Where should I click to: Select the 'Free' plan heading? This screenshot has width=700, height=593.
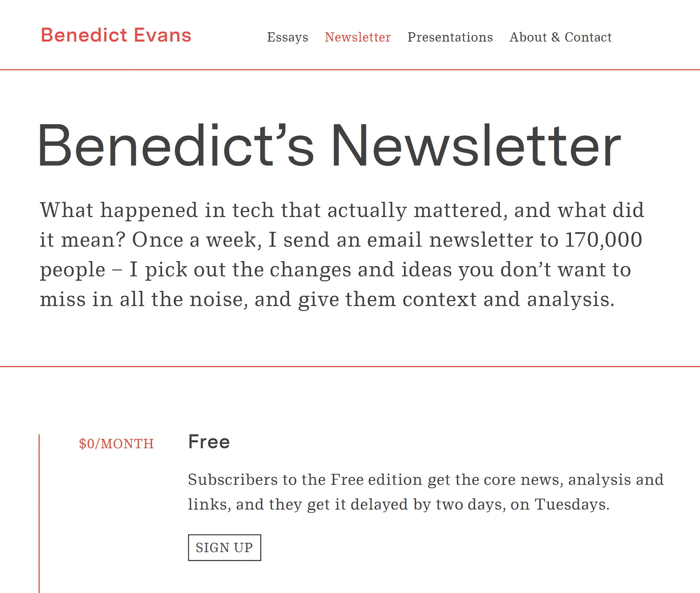[x=209, y=442]
